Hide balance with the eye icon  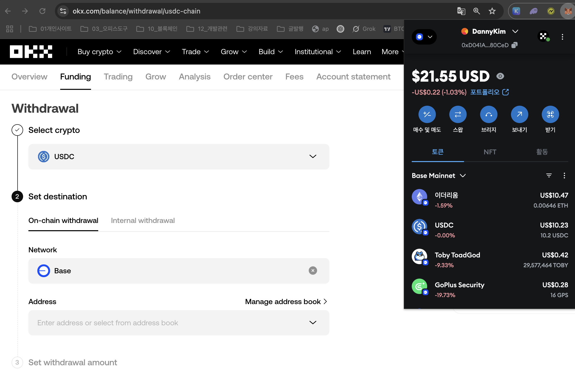(500, 76)
